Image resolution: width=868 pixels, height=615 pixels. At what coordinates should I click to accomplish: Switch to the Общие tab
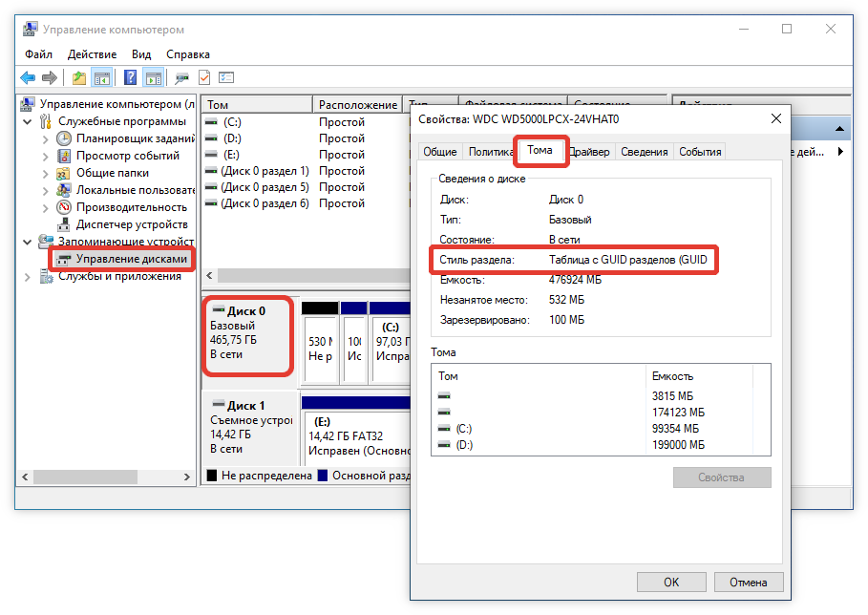[439, 152]
